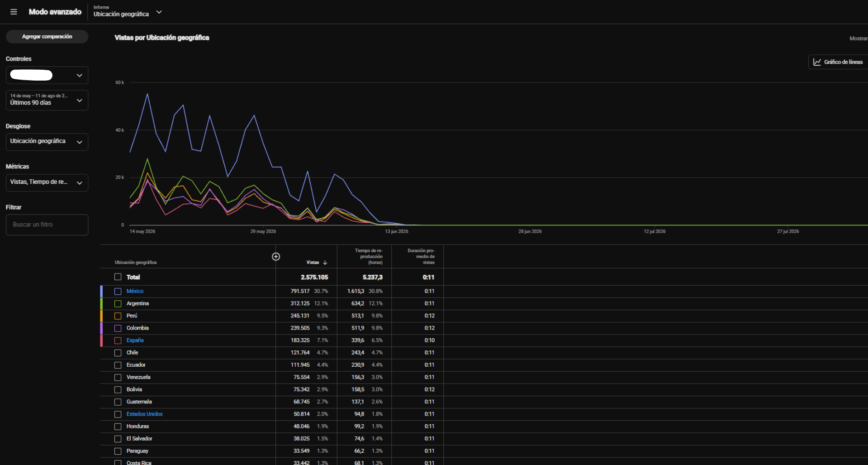Click the Duración promedio de vistas header
Image resolution: width=868 pixels, height=465 pixels.
(421, 256)
